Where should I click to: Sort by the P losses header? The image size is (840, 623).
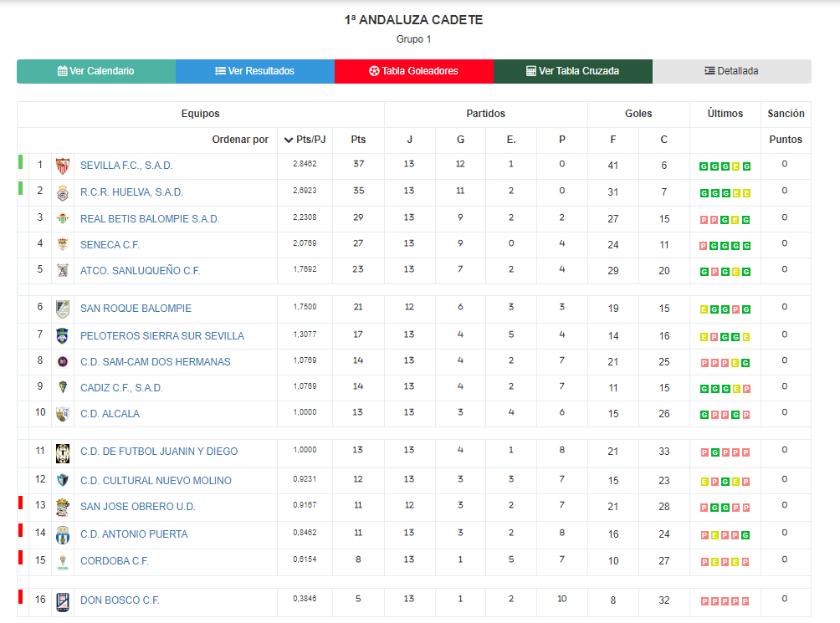tap(562, 140)
